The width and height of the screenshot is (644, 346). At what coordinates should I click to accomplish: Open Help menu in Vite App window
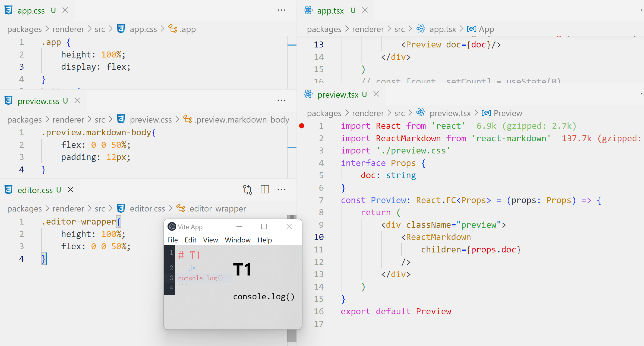pos(264,240)
